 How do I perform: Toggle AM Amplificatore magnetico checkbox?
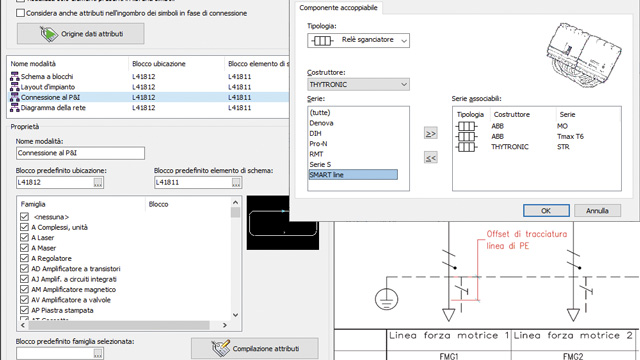click(x=24, y=289)
